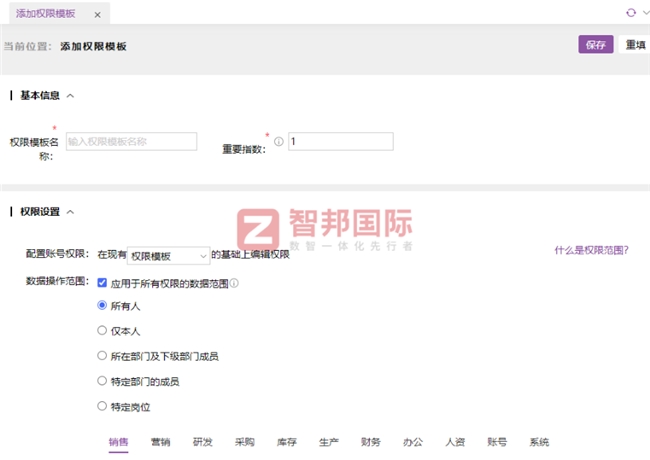Image resolution: width=650 pixels, height=460 pixels.
Task: Pick the 特定部门的成员 radio button
Action: (102, 381)
